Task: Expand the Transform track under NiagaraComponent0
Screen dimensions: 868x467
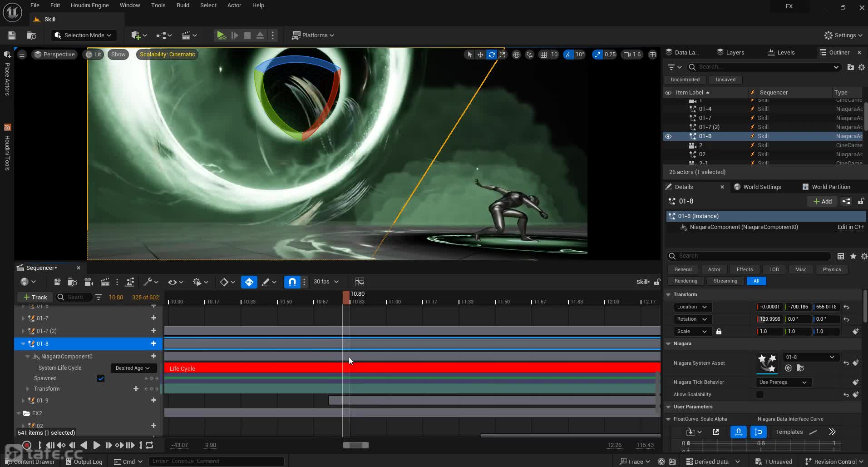Action: 28,389
